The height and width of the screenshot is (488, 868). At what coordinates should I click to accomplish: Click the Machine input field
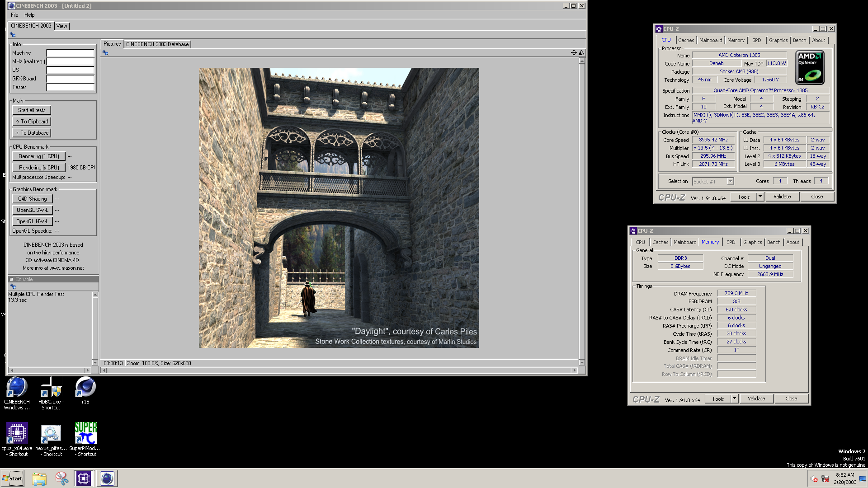pos(70,53)
